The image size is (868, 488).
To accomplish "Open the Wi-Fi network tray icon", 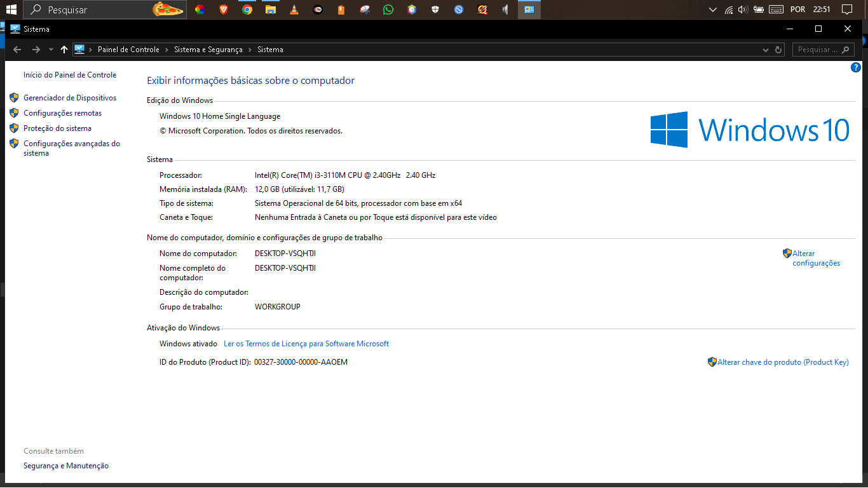I will (x=728, y=10).
